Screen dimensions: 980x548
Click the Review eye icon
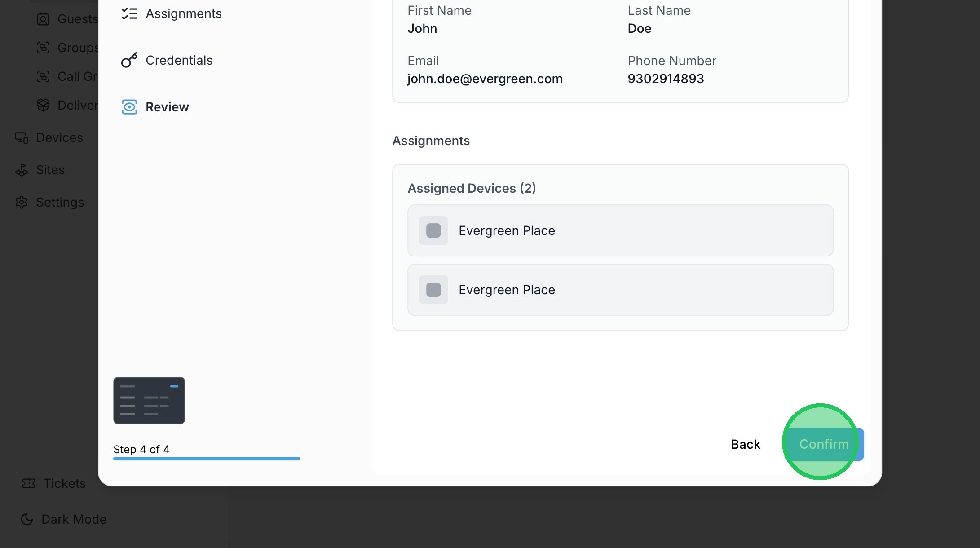pyautogui.click(x=129, y=107)
